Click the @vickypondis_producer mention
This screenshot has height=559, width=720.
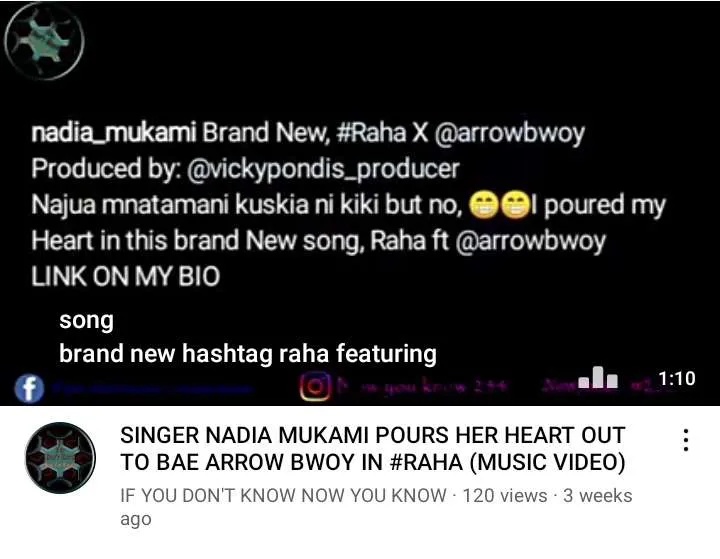pos(322,169)
